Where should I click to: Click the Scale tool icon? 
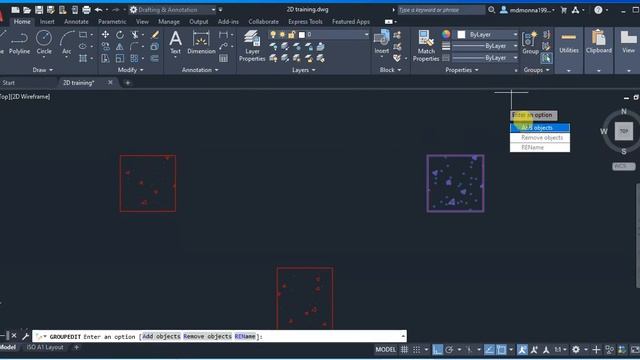[120, 58]
